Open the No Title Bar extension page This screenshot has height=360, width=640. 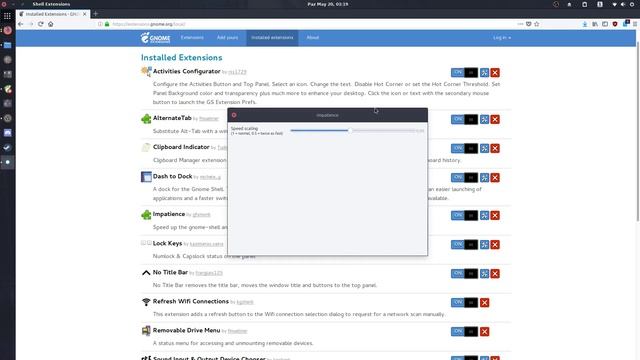point(170,272)
